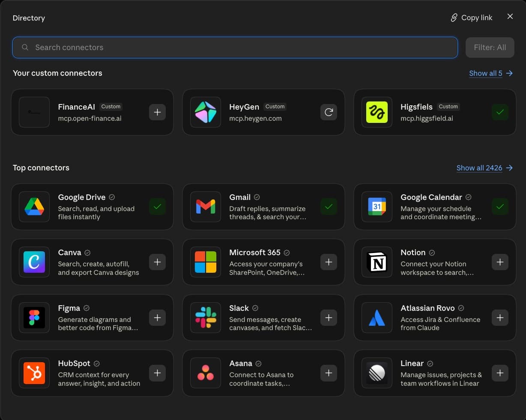Open the HubSpot connector title
Image resolution: width=526 pixels, height=420 pixels.
(x=74, y=363)
